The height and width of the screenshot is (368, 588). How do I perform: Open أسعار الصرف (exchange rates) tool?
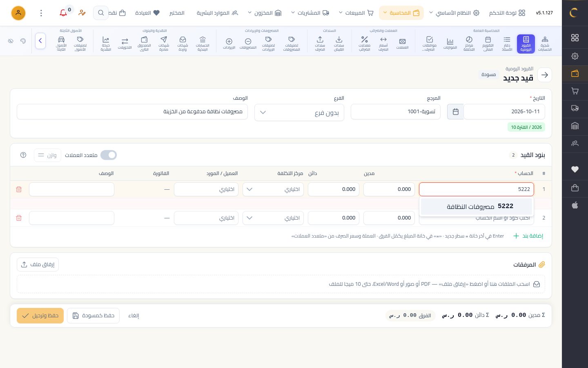coord(383,43)
